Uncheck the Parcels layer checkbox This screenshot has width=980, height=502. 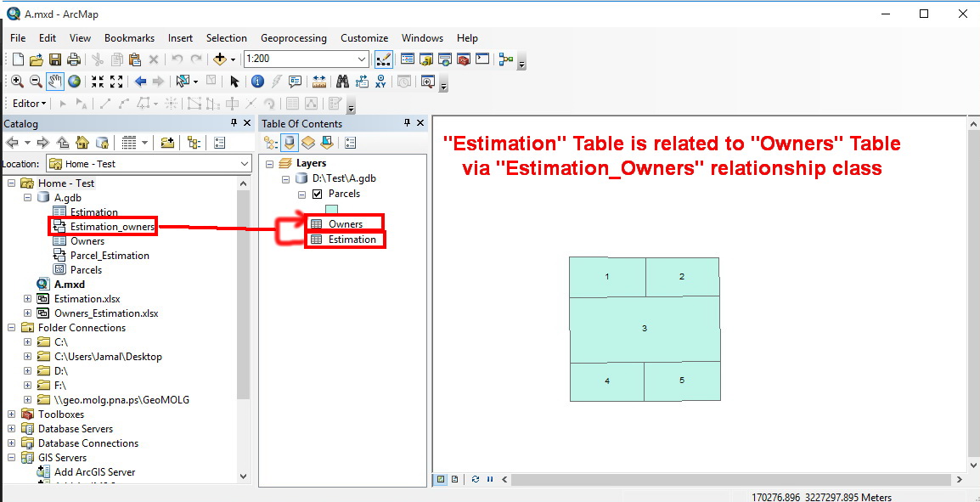tap(317, 194)
